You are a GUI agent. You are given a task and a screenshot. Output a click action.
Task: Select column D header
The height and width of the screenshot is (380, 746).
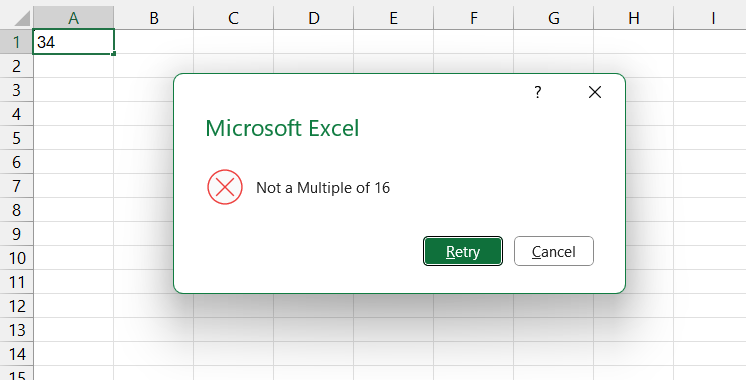(x=314, y=18)
